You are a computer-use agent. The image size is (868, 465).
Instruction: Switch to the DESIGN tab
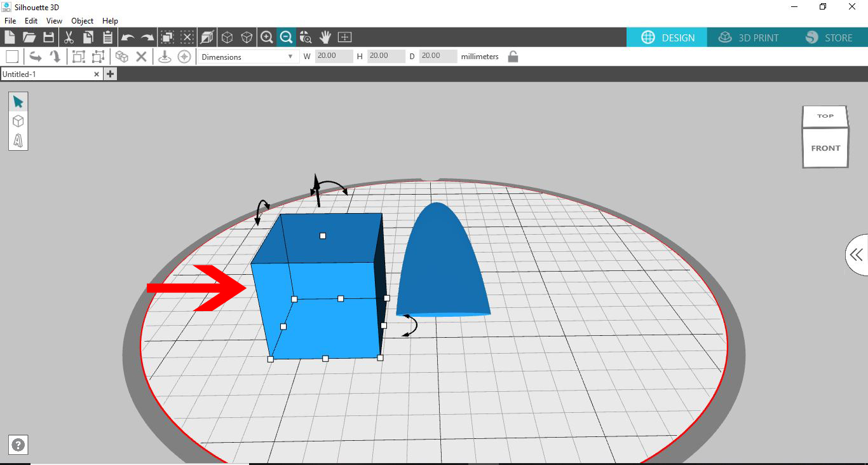click(x=667, y=38)
